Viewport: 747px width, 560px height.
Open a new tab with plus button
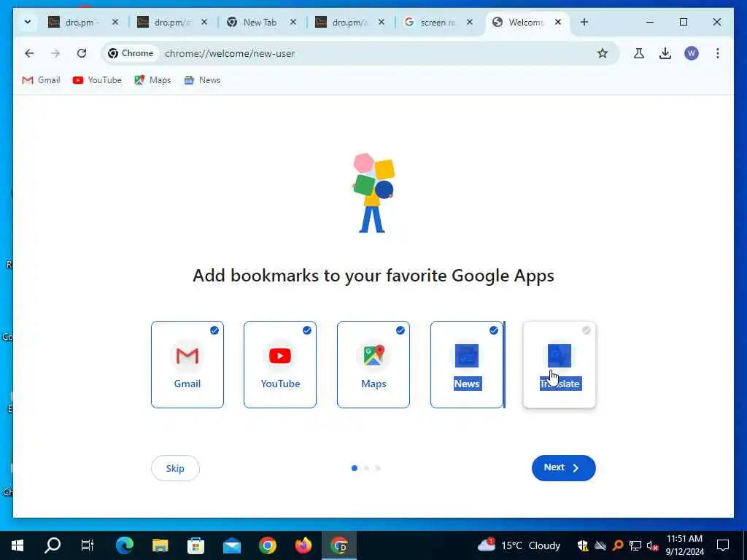[x=584, y=22]
